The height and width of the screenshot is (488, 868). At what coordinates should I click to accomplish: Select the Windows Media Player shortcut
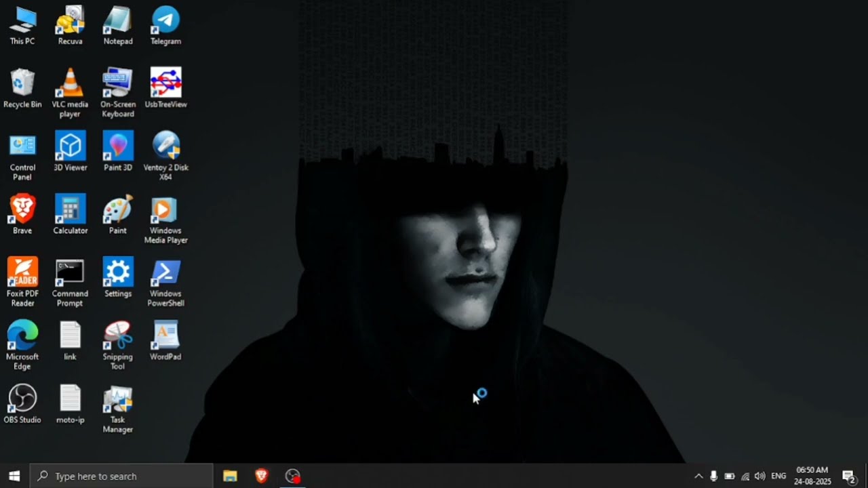(x=165, y=219)
